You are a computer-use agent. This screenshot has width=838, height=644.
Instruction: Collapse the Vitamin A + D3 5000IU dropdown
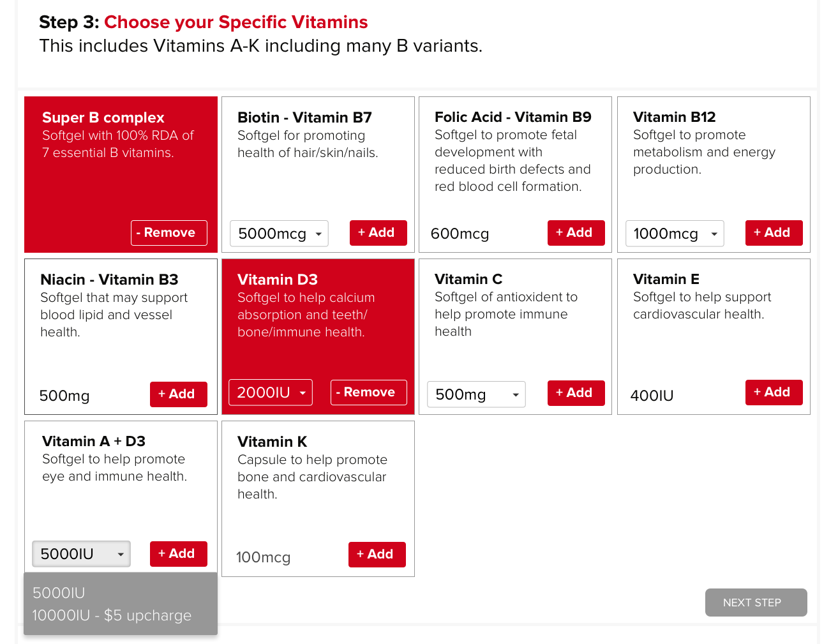click(x=81, y=554)
